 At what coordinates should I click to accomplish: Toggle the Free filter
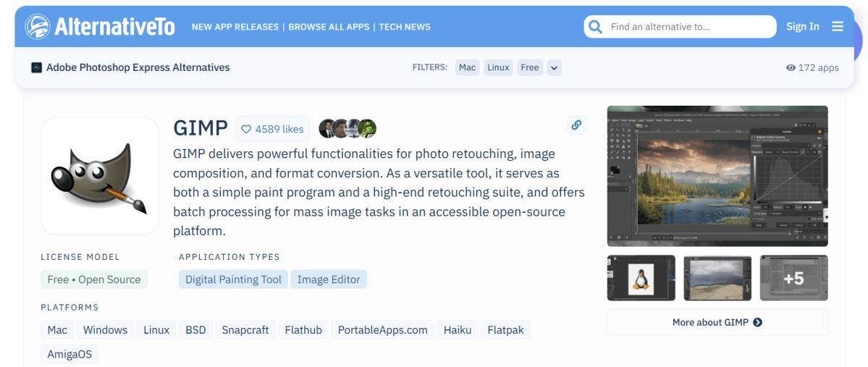tap(530, 67)
